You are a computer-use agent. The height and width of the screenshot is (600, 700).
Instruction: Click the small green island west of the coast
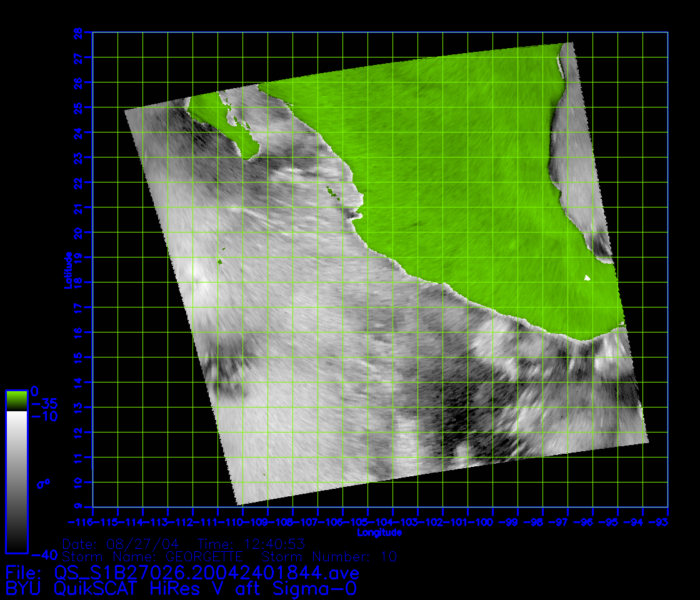pyautogui.click(x=221, y=262)
